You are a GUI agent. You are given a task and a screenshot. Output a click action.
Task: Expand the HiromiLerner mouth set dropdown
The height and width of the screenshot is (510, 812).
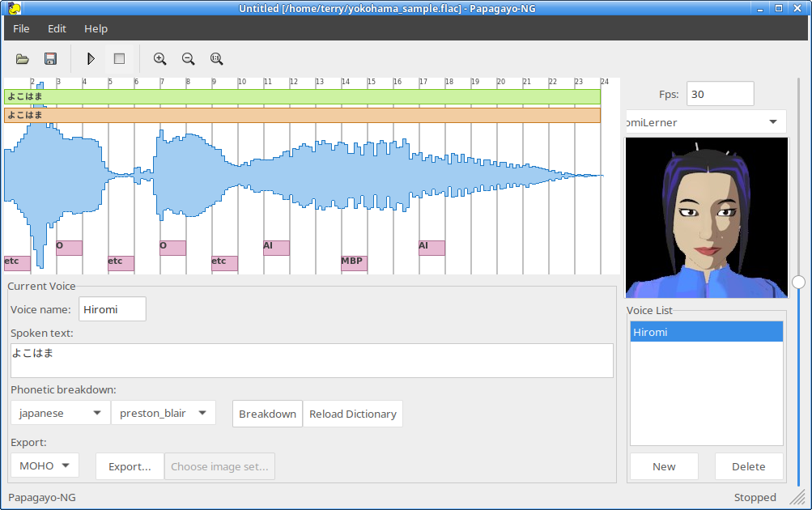point(704,122)
